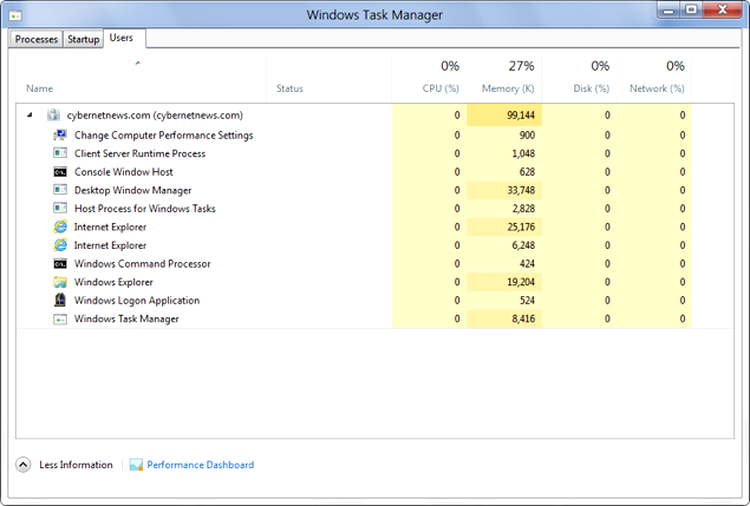Select the Windows Logon Application row
This screenshot has height=506, width=750.
pyautogui.click(x=375, y=300)
